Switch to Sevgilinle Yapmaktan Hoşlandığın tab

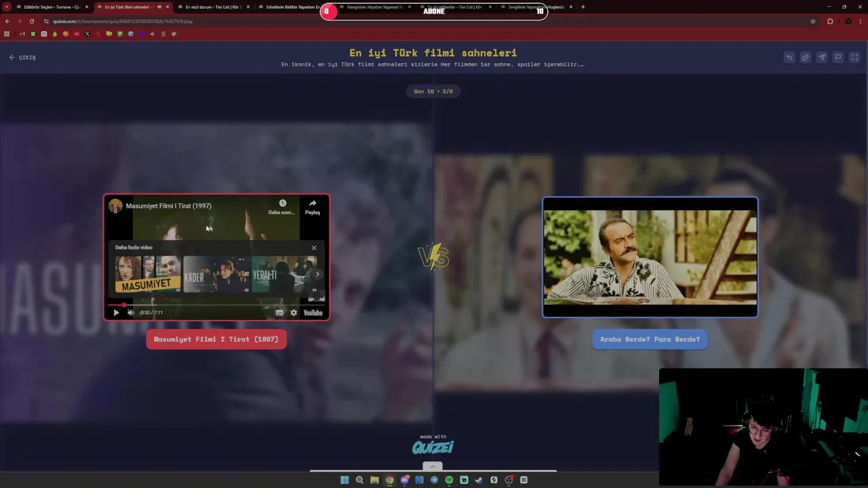536,7
